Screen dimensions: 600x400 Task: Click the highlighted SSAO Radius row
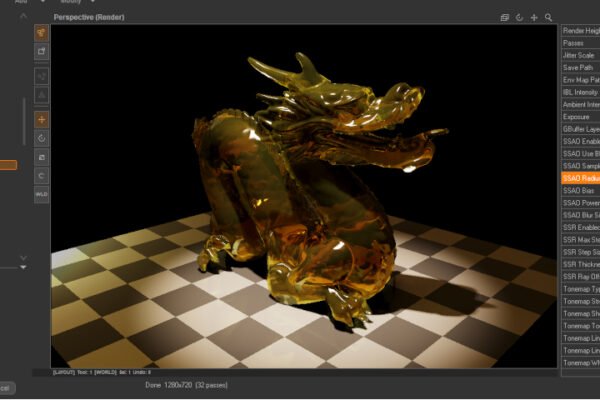click(580, 178)
